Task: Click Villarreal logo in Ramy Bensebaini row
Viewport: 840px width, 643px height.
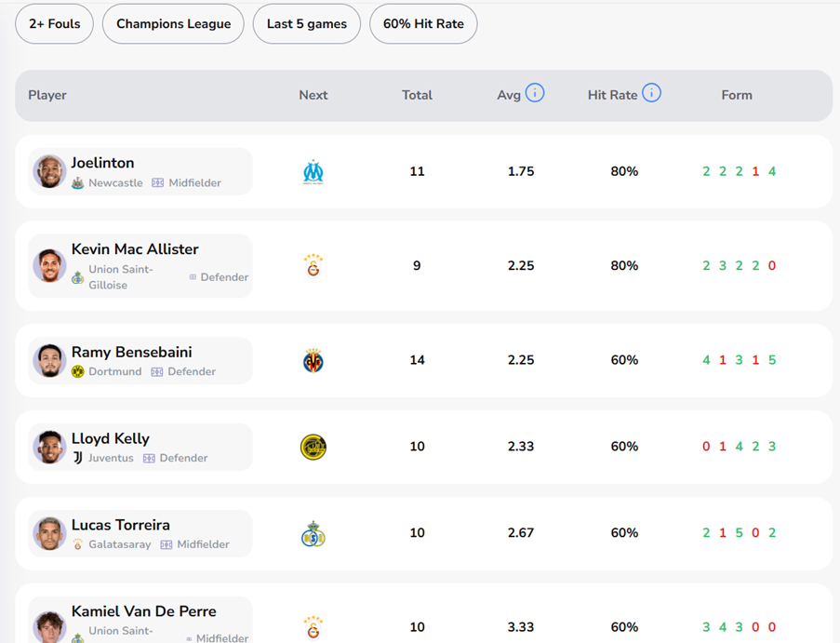Action: click(313, 361)
